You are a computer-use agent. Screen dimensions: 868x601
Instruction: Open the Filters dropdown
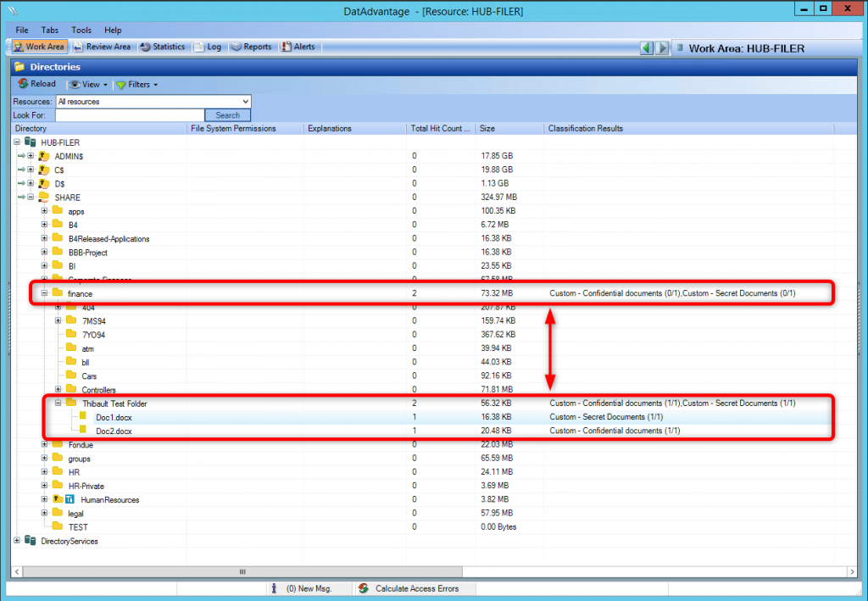tap(137, 85)
